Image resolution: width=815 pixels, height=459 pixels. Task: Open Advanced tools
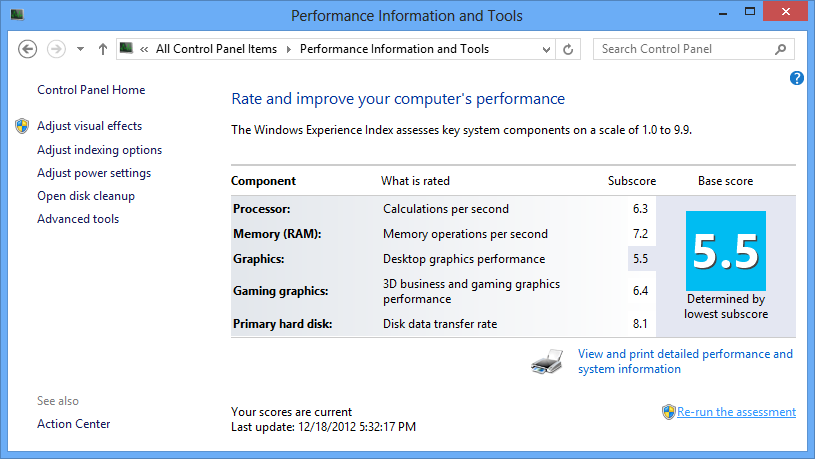[78, 219]
